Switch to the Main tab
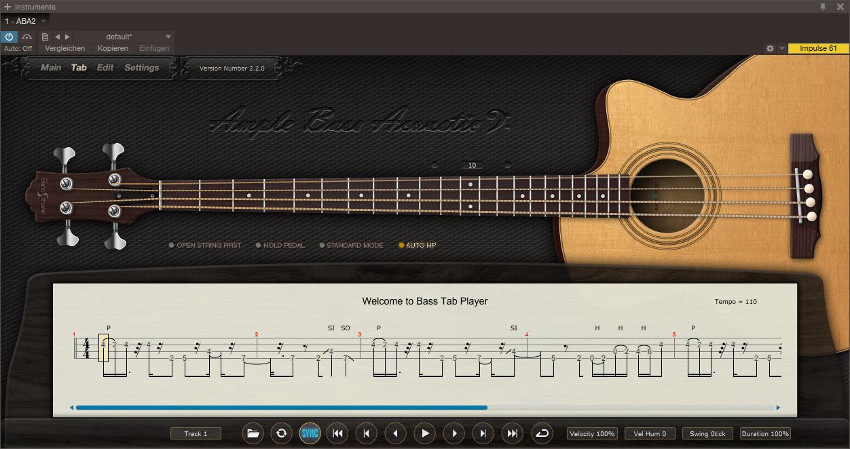Screen dimensions: 850x449 click(51, 68)
